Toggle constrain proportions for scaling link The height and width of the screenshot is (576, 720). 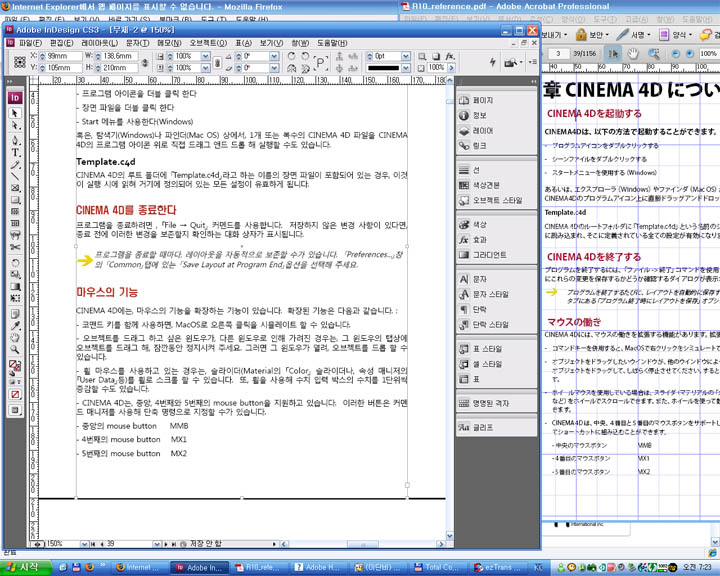pyautogui.click(x=218, y=62)
